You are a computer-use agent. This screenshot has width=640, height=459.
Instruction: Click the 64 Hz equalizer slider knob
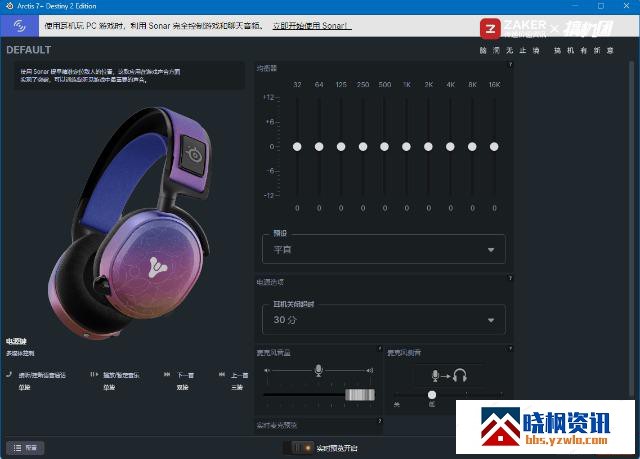coord(319,146)
